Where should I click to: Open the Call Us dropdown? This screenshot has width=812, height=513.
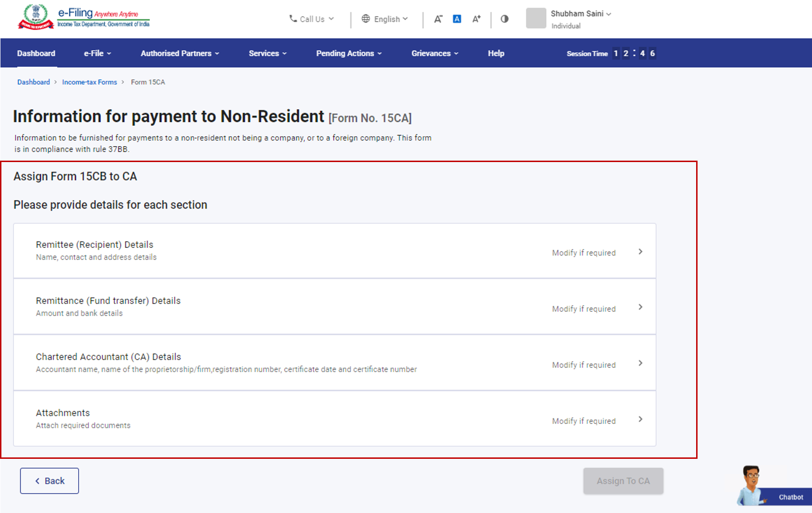(311, 19)
